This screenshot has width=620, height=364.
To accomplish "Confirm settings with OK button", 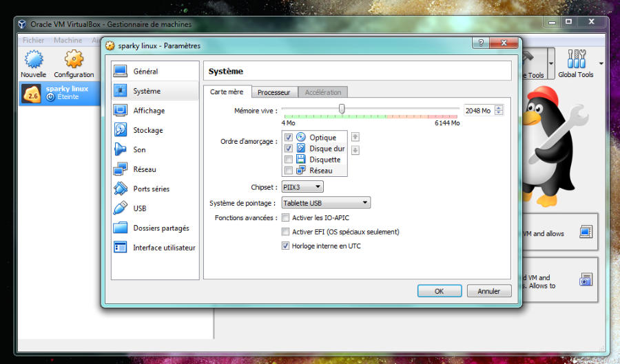I will 440,291.
